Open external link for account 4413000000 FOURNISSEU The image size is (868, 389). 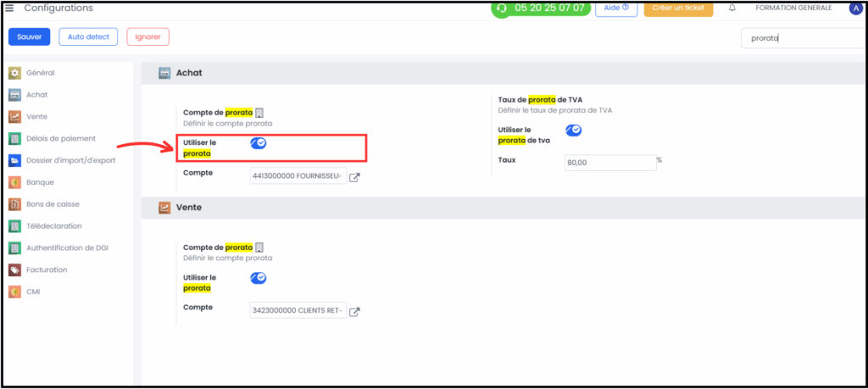(x=354, y=178)
